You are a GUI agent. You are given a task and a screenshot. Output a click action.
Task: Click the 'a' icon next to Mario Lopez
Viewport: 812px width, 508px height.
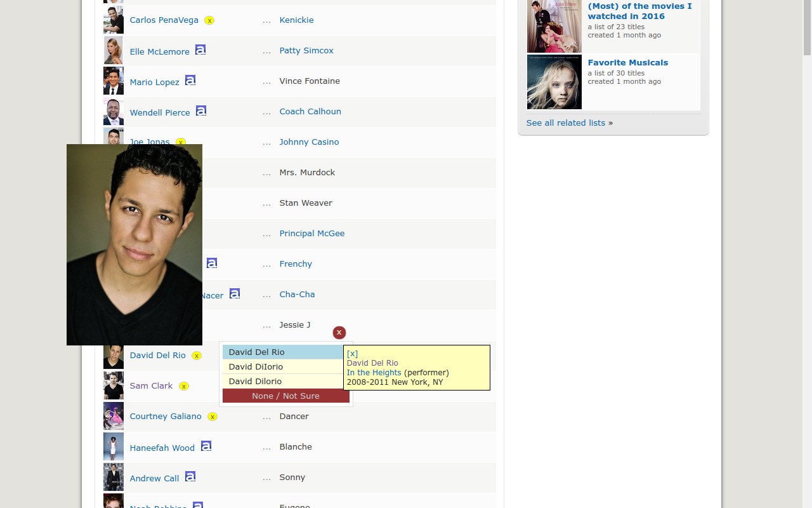(190, 80)
